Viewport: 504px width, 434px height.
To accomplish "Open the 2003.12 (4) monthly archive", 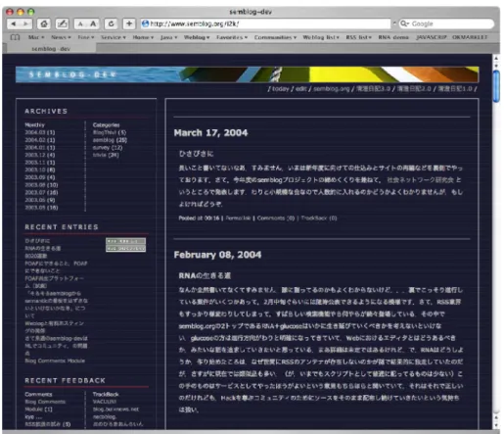I will 40,155.
